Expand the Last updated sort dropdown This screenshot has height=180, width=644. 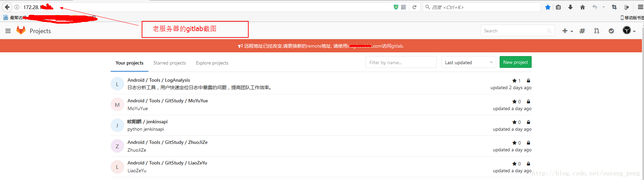point(468,62)
